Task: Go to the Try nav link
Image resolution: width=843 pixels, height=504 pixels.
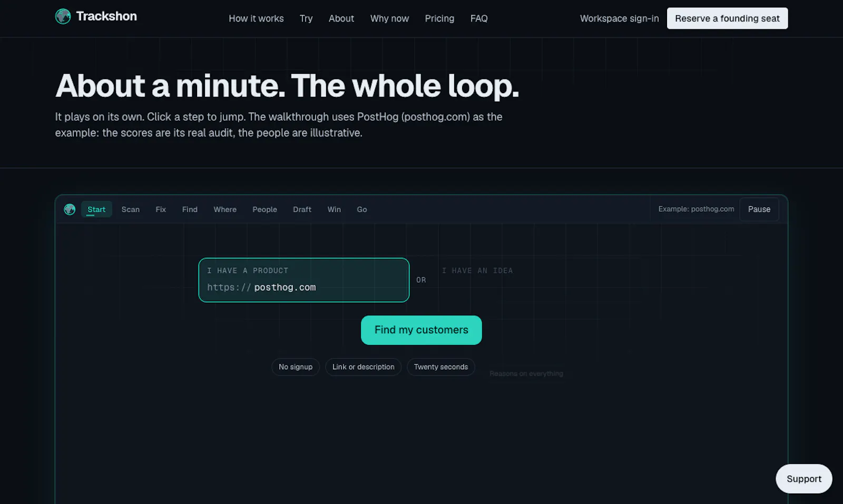Action: (x=306, y=18)
